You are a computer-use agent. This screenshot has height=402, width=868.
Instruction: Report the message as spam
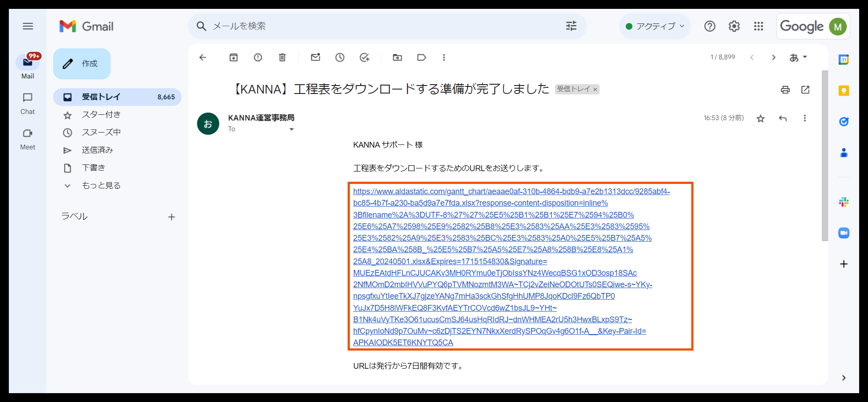[258, 57]
